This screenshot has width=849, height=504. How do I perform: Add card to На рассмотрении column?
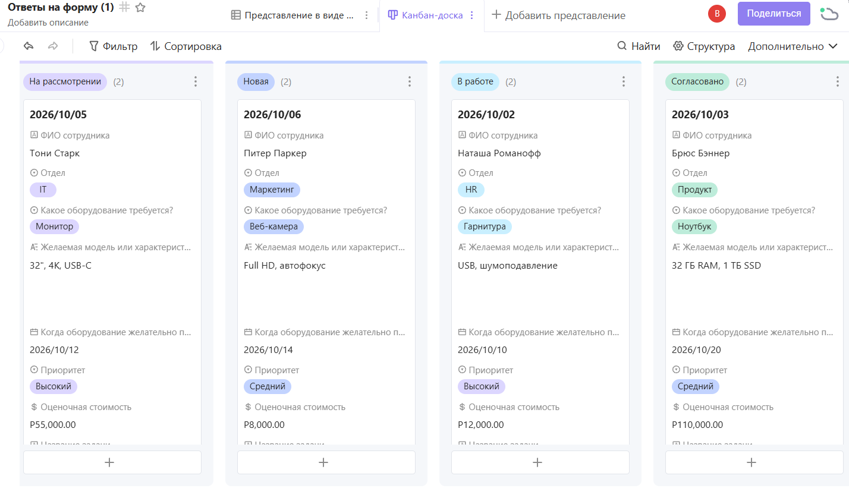(112, 462)
